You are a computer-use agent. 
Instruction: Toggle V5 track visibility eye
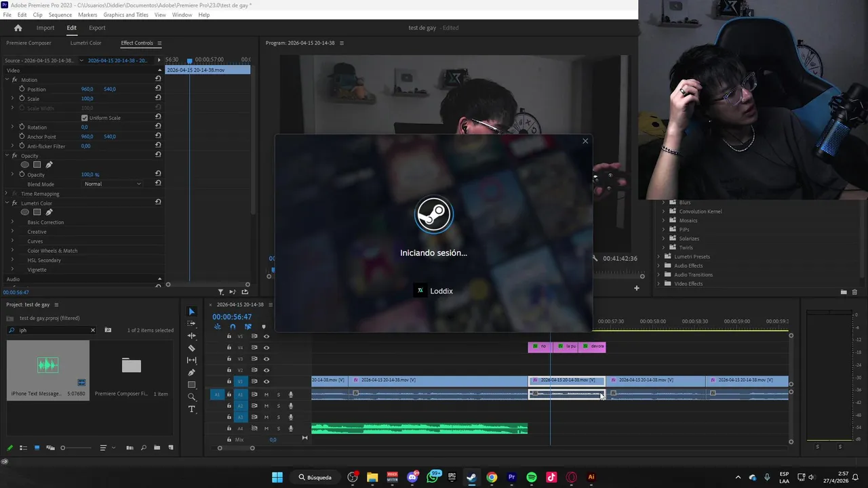pos(267,336)
